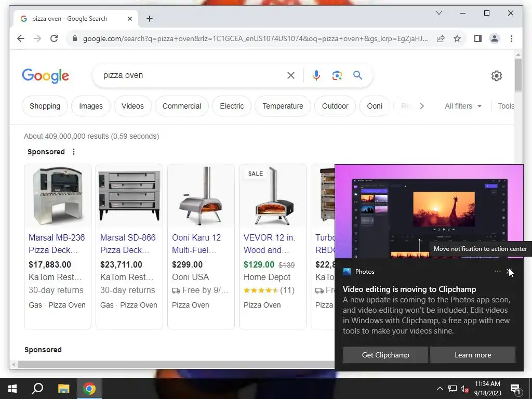This screenshot has height=399, width=532.
Task: Submit search with the magnifier icon
Action: tap(357, 75)
